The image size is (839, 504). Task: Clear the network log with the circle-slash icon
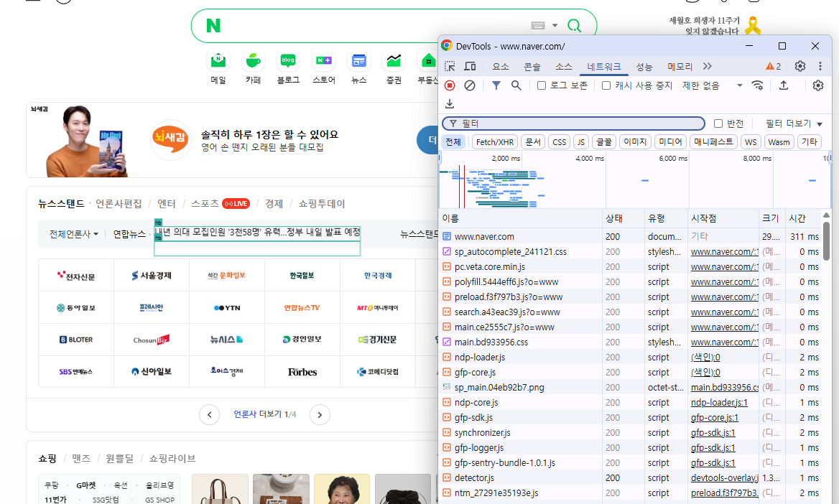coord(470,85)
